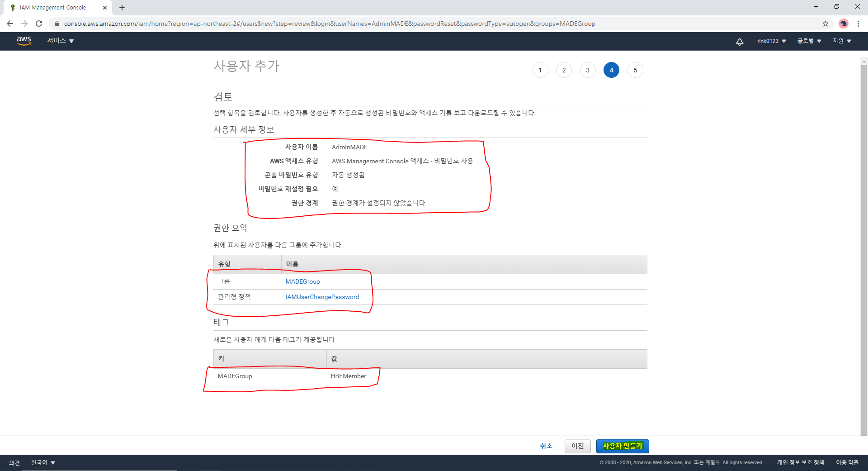This screenshot has height=471, width=868.
Task: Click the 취소 cancel link
Action: point(546,446)
